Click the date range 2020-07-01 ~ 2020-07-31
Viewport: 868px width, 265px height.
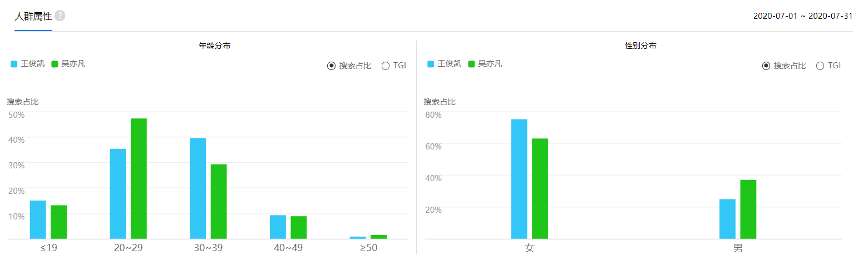803,16
